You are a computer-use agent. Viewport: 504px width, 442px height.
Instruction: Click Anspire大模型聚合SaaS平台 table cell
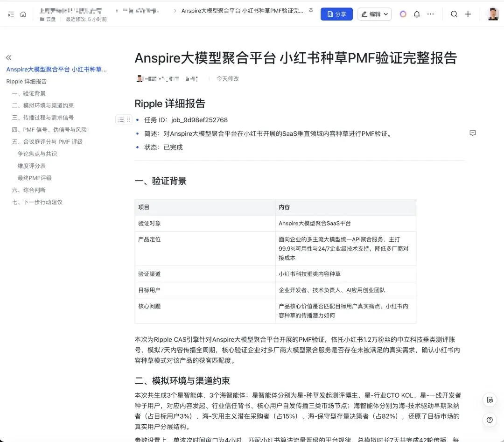345,224
